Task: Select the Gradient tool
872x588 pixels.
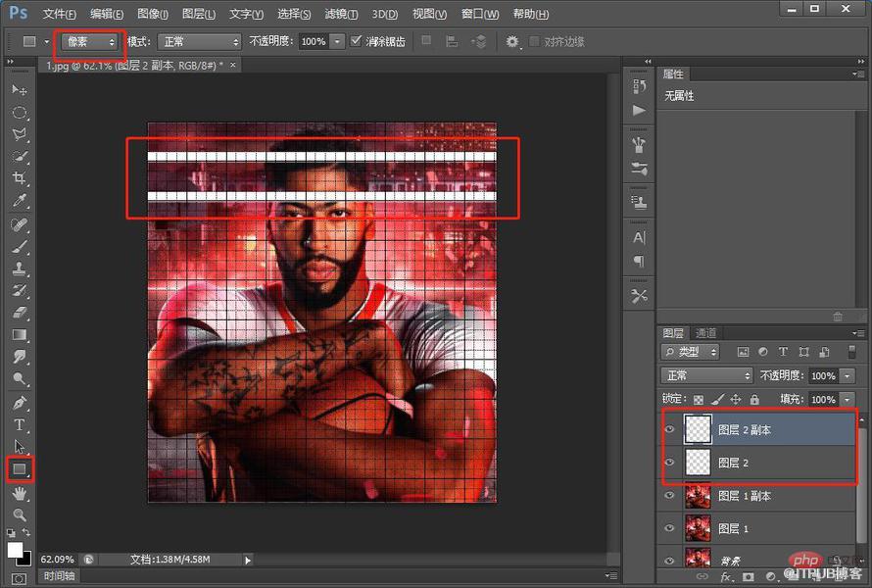Action: click(20, 335)
